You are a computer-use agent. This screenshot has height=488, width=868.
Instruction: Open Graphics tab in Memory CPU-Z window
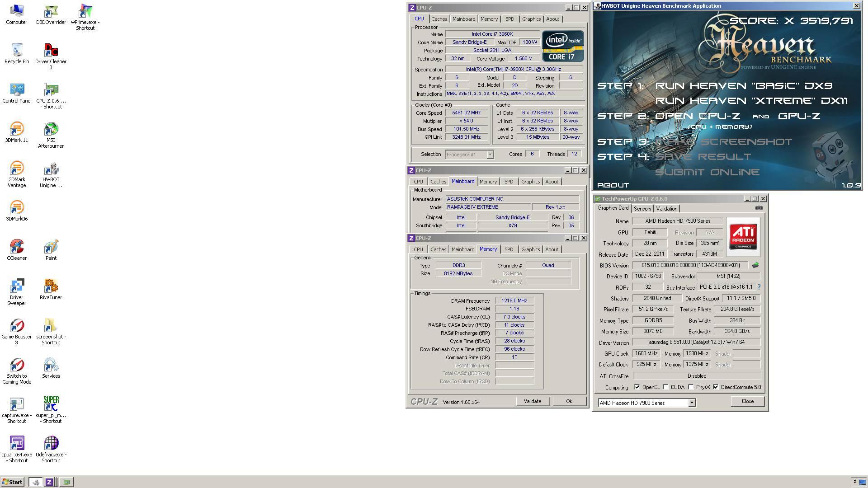[530, 249]
